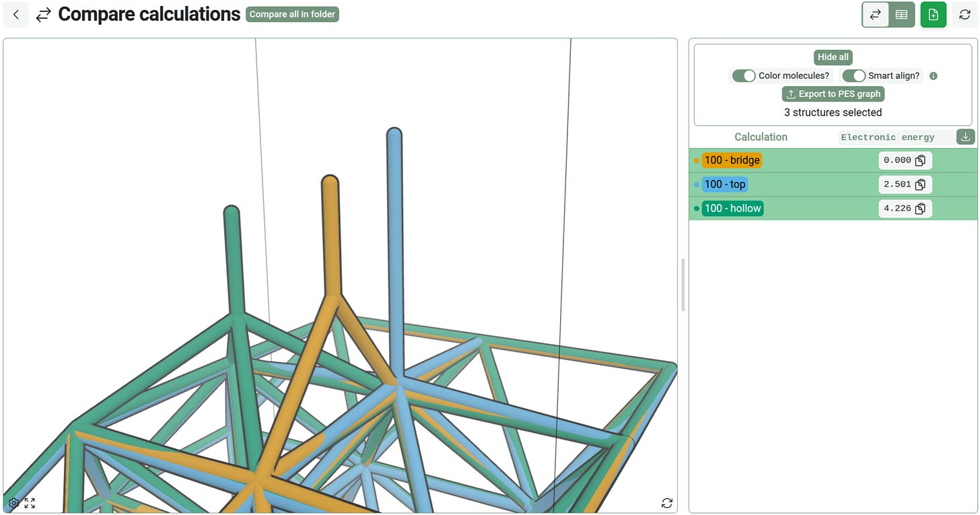Open the Electronic energy dropdown

click(895, 137)
